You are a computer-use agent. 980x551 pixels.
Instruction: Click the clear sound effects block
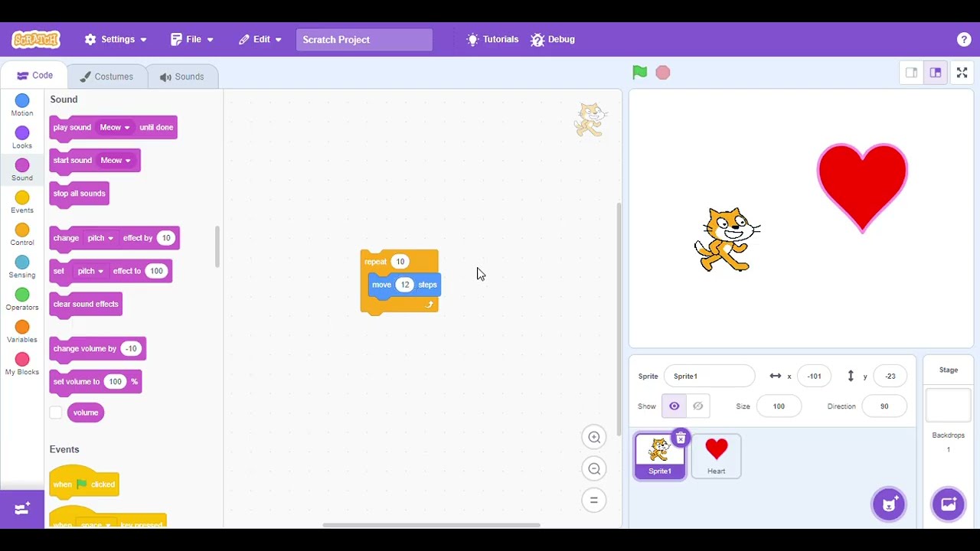click(x=86, y=305)
